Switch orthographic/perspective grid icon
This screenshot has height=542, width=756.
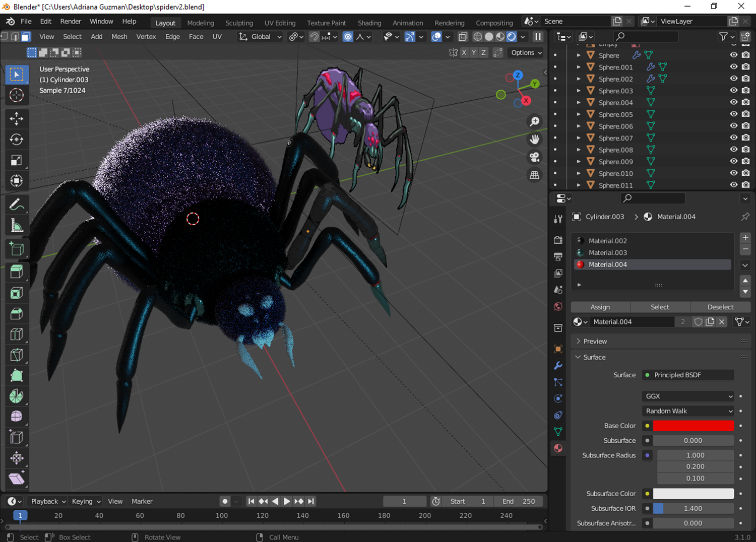535,175
